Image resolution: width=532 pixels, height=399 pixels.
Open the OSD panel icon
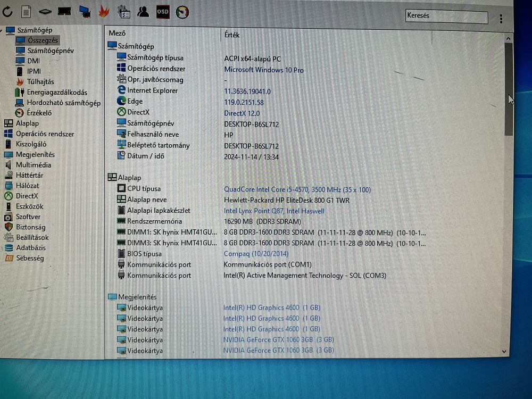[162, 12]
